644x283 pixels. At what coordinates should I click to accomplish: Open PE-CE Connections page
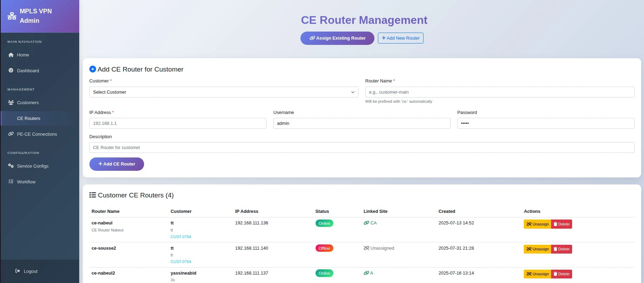click(40, 134)
